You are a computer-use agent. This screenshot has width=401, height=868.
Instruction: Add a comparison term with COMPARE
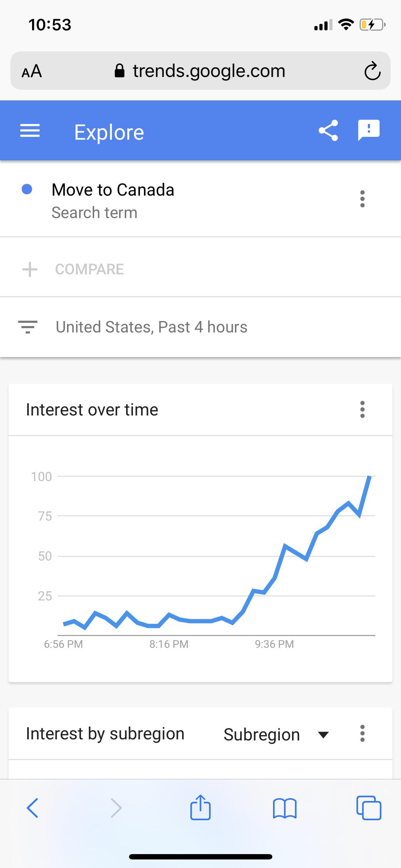click(x=73, y=269)
